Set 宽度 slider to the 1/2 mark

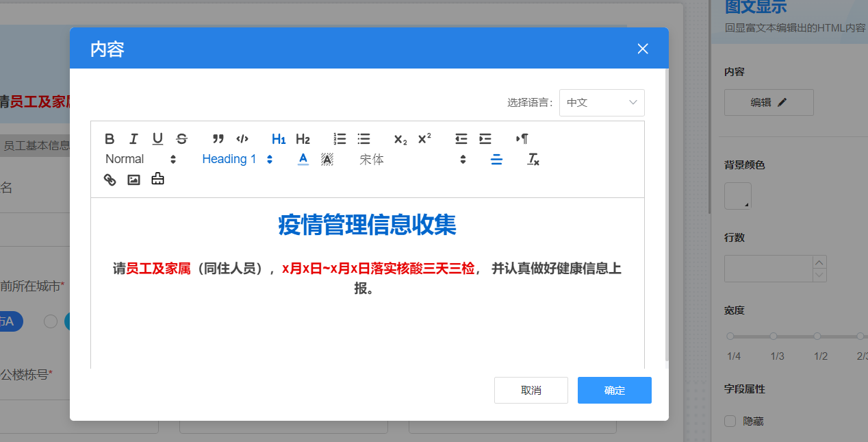817,336
